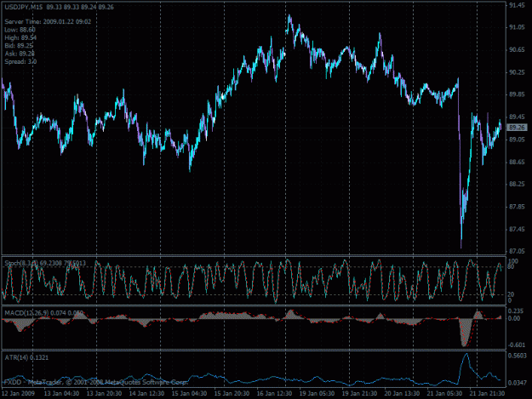Select the Ask: 89.28 readout
The width and height of the screenshot is (532, 399).
point(20,54)
